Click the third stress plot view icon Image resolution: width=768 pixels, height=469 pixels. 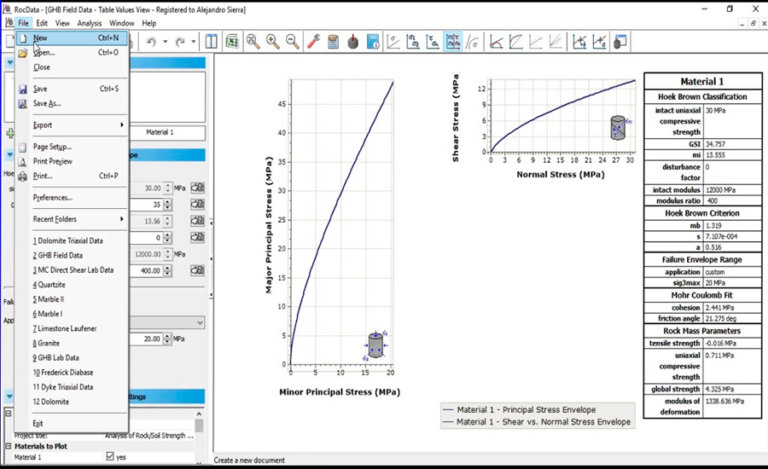432,42
